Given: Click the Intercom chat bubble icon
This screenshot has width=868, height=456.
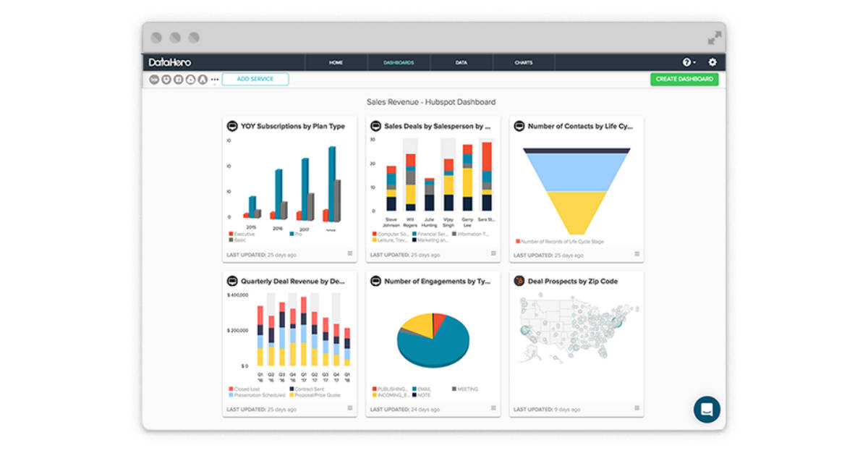Looking at the screenshot, I should pos(707,409).
